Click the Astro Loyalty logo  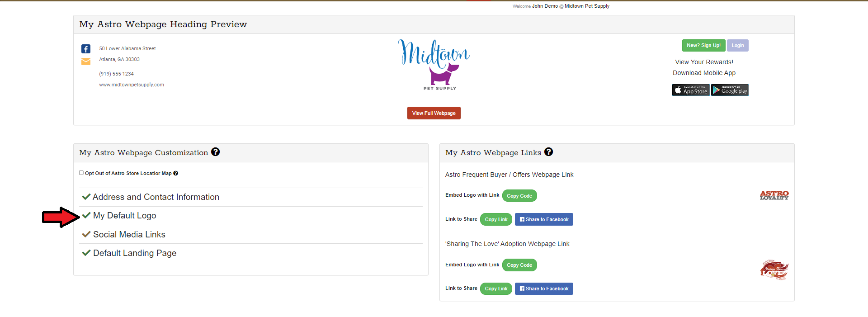coord(774,195)
